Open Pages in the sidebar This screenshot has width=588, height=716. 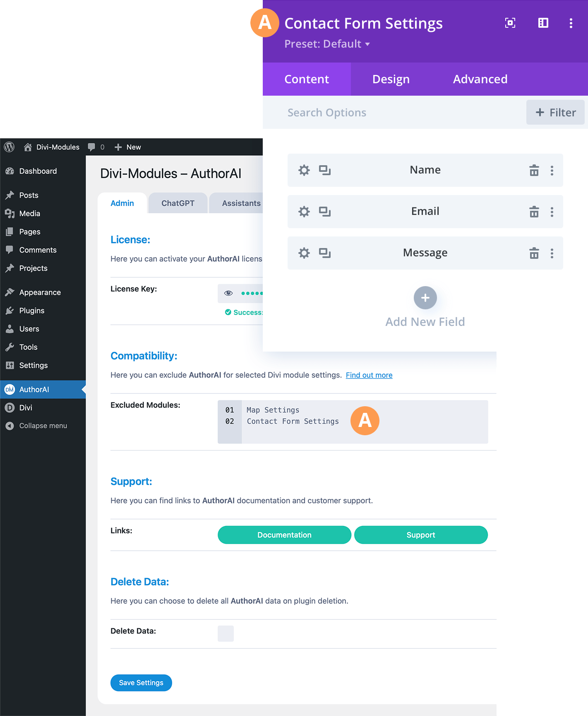(x=43, y=231)
